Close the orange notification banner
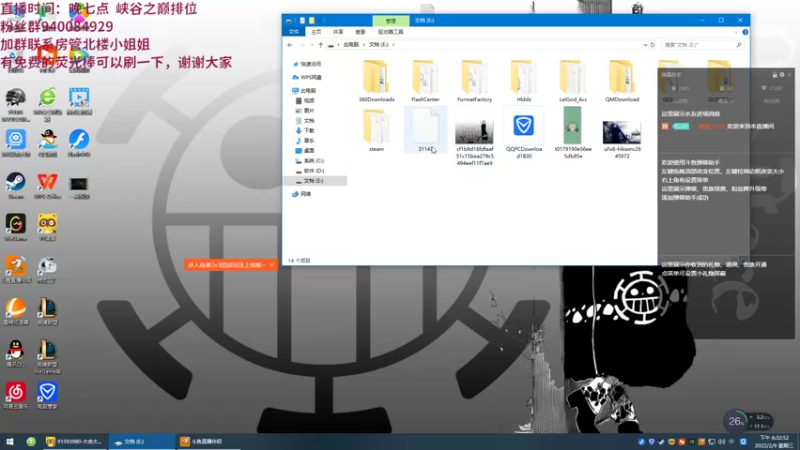The image size is (800, 450). [x=272, y=265]
